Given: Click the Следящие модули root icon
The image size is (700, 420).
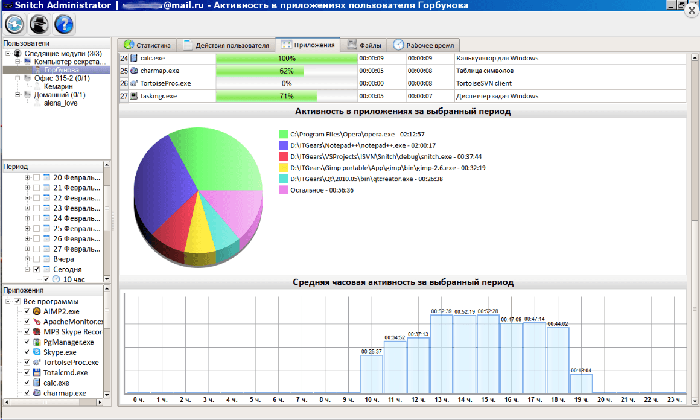Looking at the screenshot, I should point(18,54).
